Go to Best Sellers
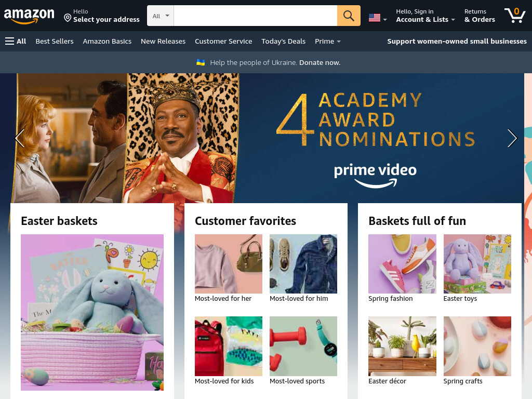 54,41
